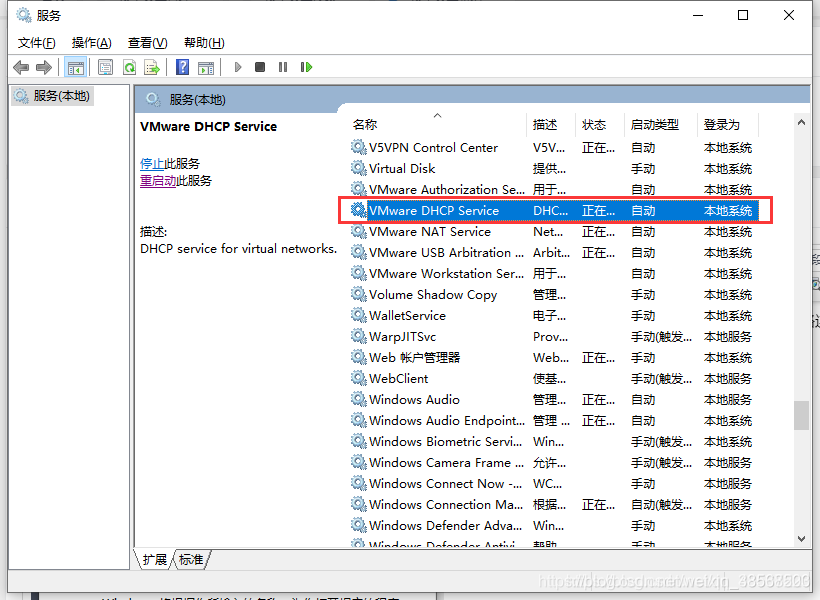Close the 服务 window
The height and width of the screenshot is (600, 820).
coord(789,15)
